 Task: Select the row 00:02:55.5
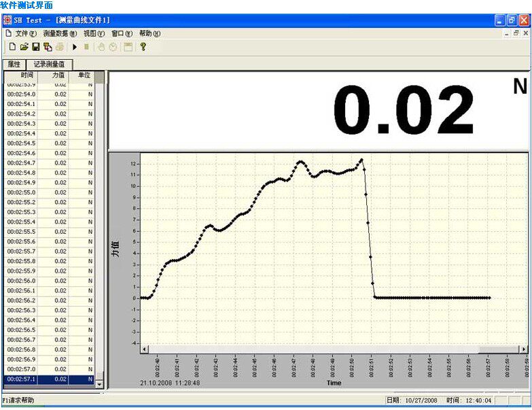(x=49, y=231)
